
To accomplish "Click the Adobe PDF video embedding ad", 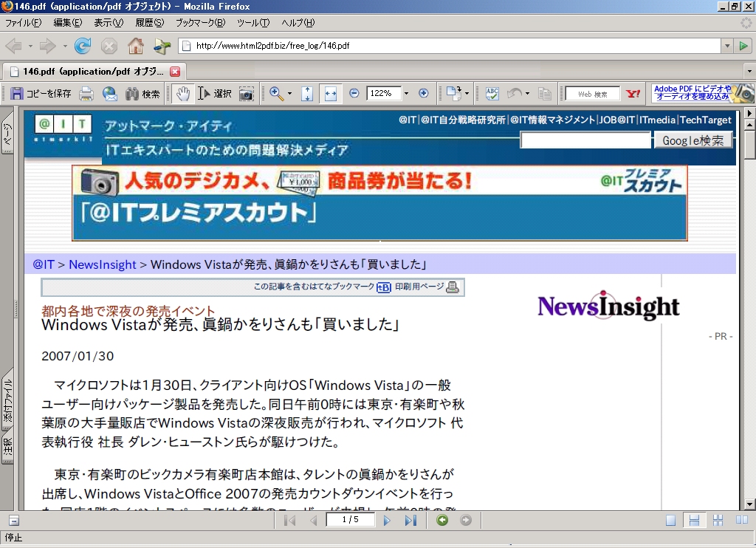I will pyautogui.click(x=703, y=93).
